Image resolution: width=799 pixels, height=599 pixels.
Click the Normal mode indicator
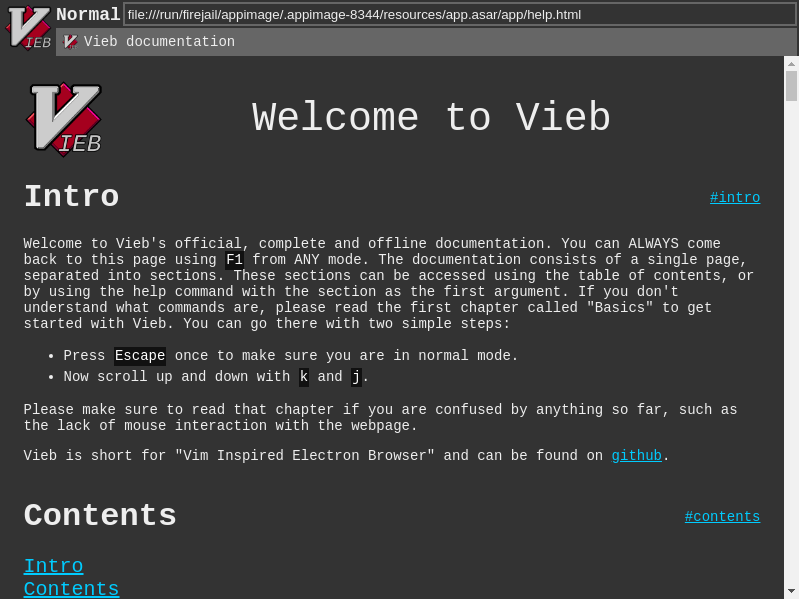[x=88, y=14]
